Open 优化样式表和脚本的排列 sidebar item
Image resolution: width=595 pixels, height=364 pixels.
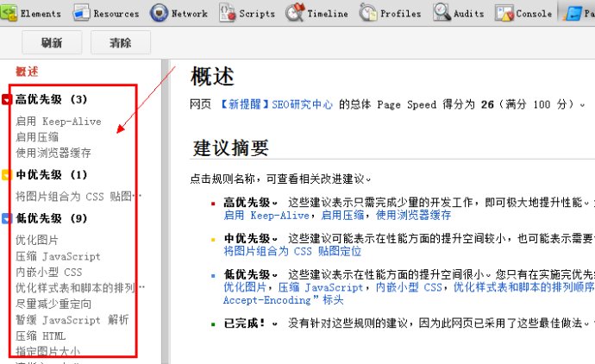(x=80, y=288)
